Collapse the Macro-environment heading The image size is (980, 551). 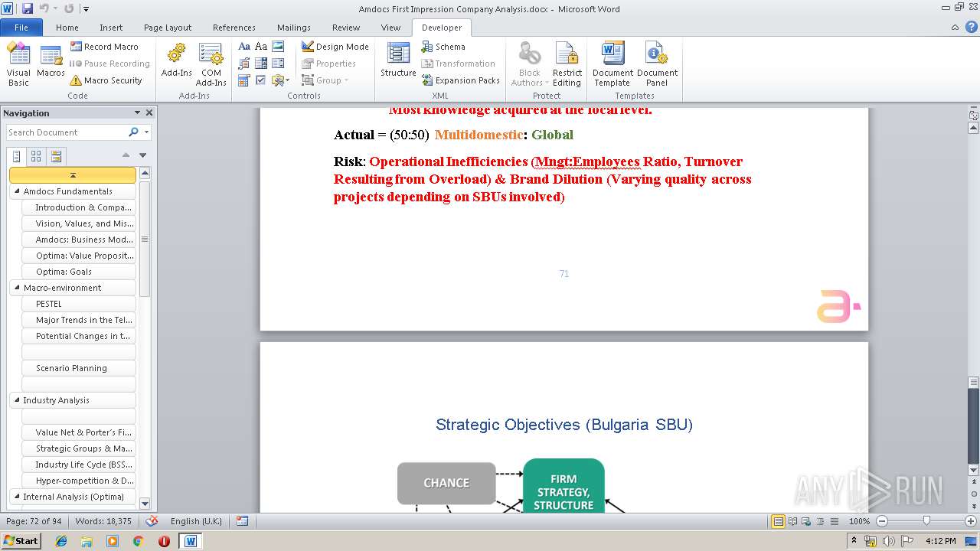(x=16, y=288)
